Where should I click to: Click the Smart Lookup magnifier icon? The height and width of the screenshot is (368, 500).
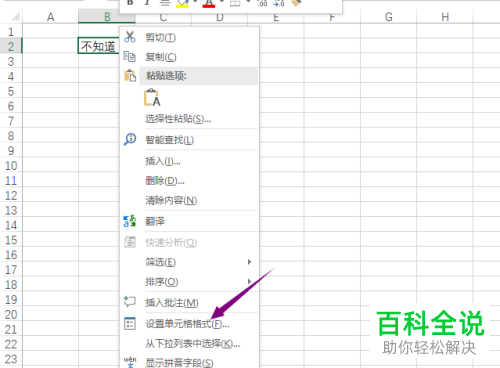point(130,139)
